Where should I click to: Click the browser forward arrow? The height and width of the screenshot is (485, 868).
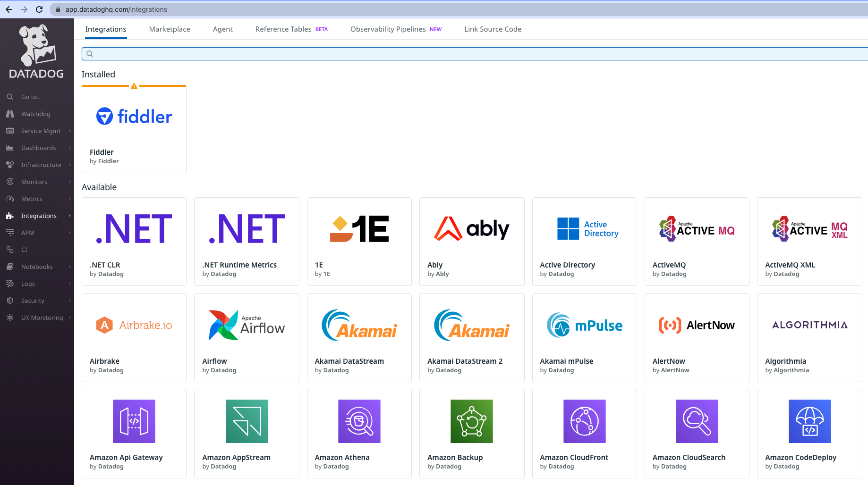click(24, 9)
